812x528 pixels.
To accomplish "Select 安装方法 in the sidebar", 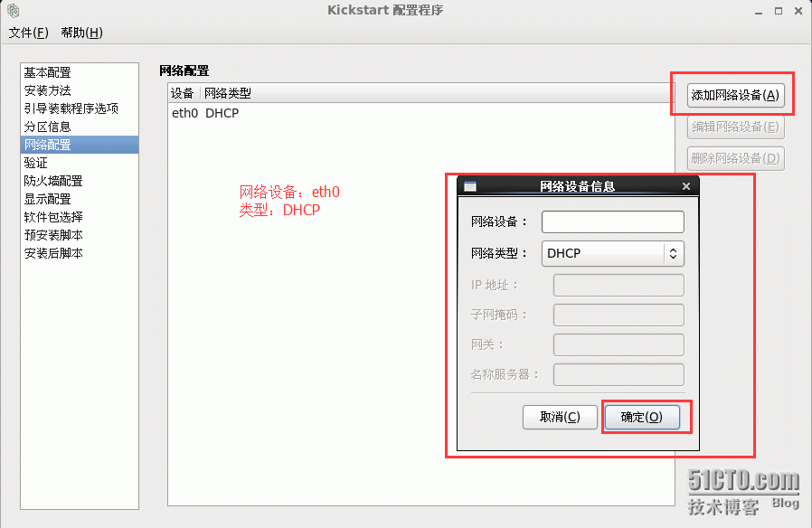I will tap(80, 90).
